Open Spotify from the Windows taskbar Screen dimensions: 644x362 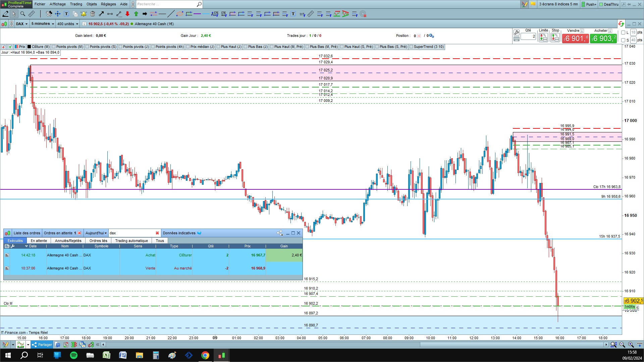[x=74, y=355]
